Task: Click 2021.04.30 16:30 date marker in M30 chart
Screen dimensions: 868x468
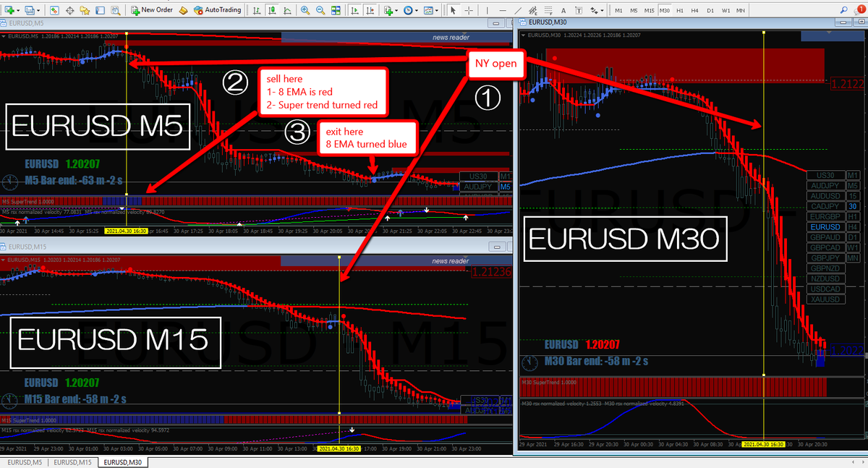Action: point(764,444)
